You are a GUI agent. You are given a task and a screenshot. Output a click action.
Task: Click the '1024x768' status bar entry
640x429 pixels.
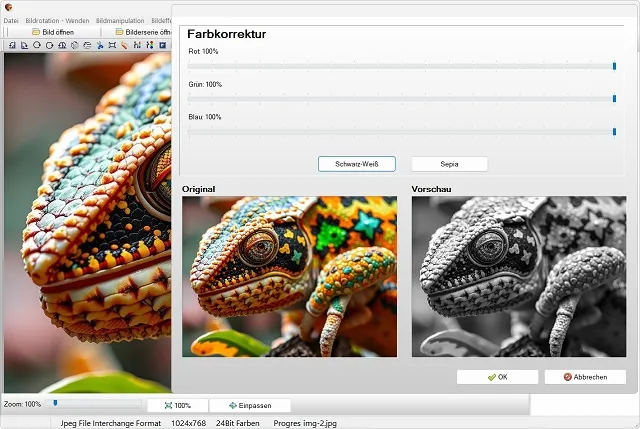[189, 423]
